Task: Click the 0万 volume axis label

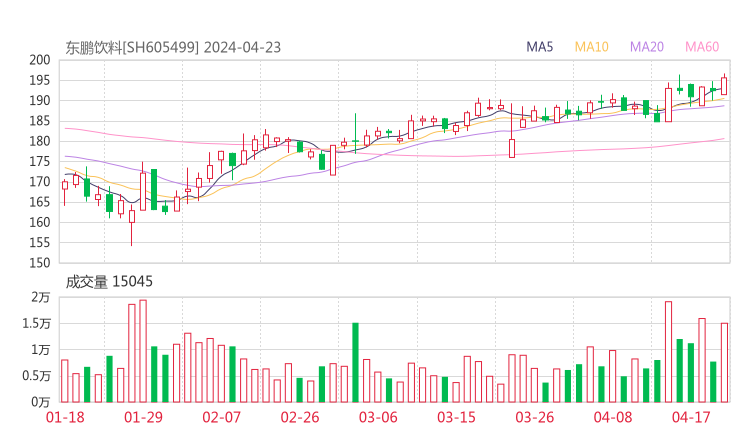Action: (41, 402)
